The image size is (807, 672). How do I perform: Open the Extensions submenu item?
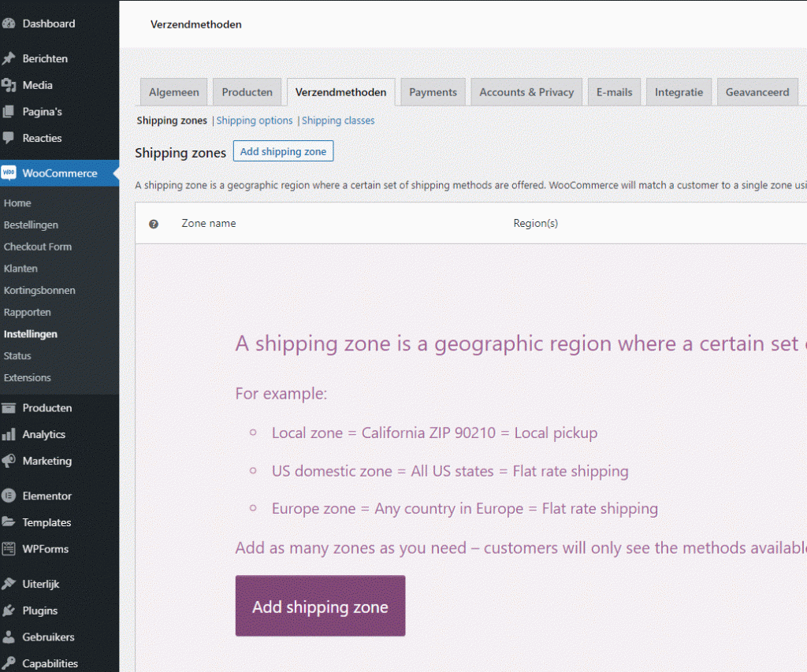tap(28, 377)
